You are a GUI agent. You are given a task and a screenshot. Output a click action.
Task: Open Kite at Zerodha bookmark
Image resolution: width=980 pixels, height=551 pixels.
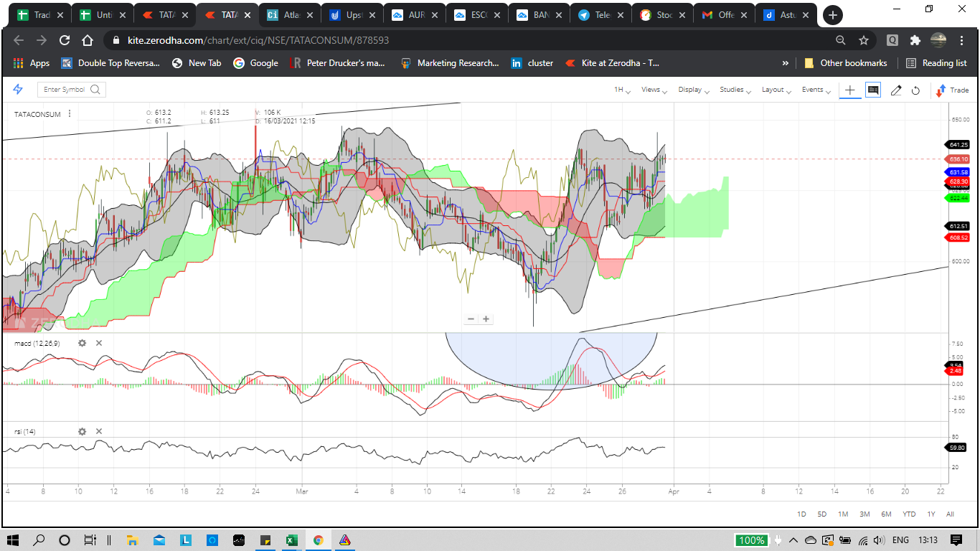[x=613, y=63]
